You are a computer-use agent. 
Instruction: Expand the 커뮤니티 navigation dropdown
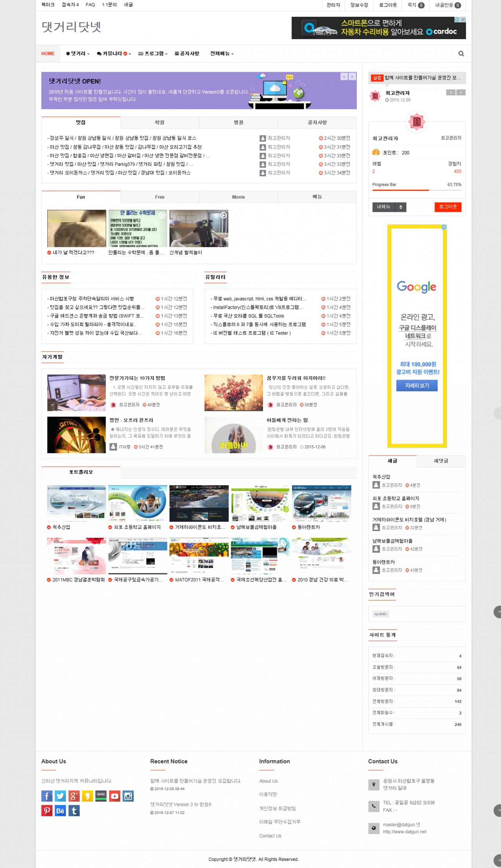point(114,54)
